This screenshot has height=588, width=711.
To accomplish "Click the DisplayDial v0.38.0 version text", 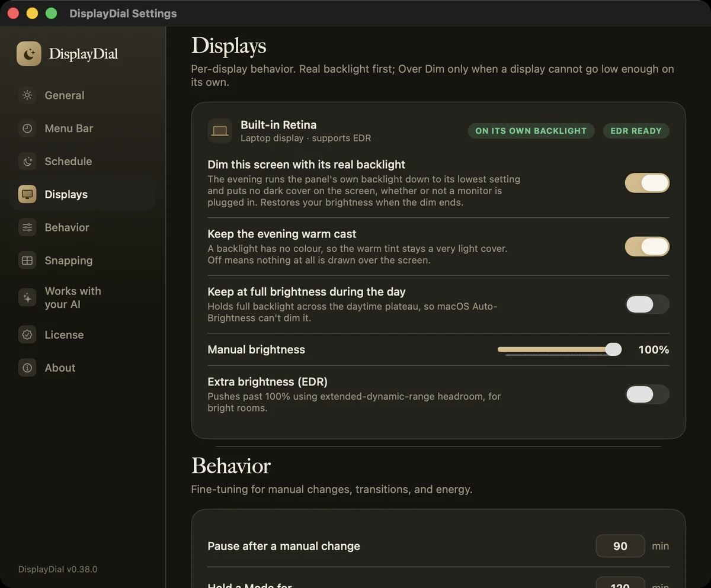I will click(58, 570).
